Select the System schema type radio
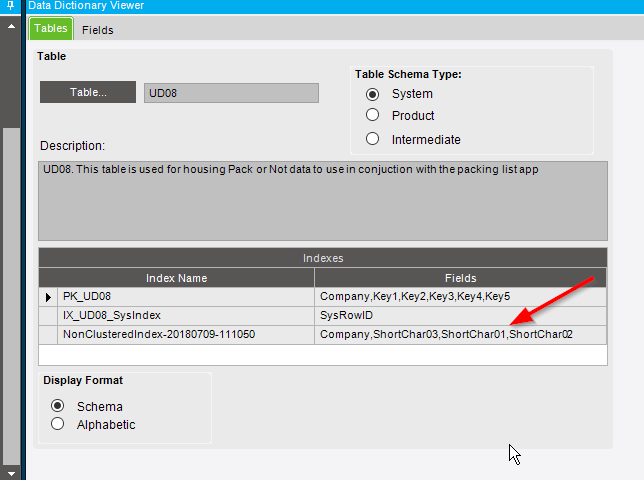 click(x=373, y=94)
